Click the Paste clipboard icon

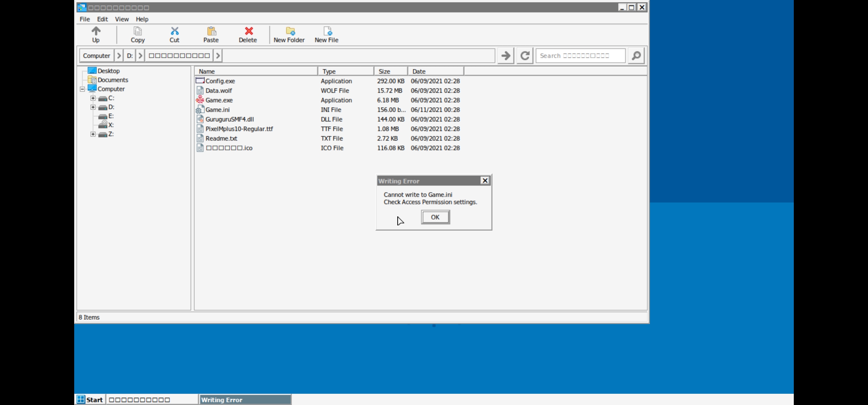click(x=211, y=31)
